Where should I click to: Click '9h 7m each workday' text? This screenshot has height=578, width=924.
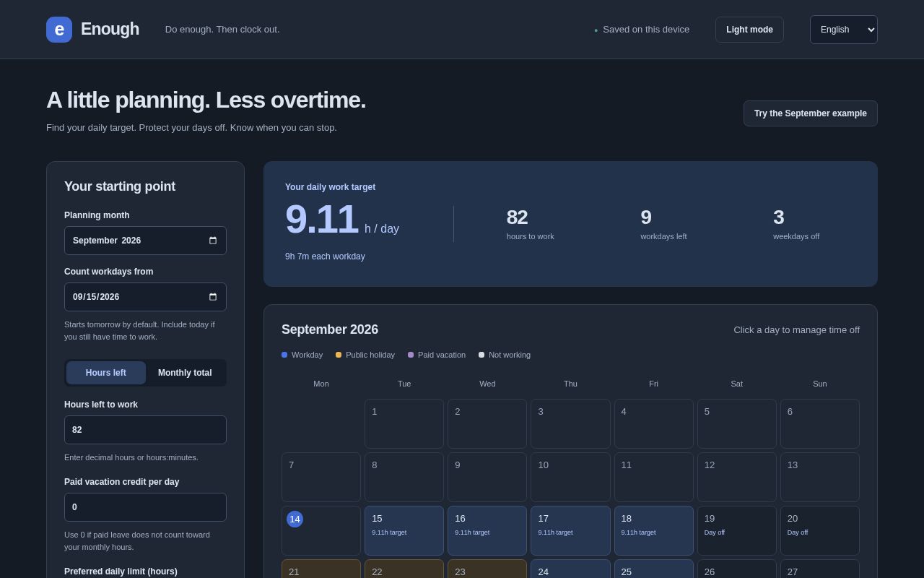point(325,256)
